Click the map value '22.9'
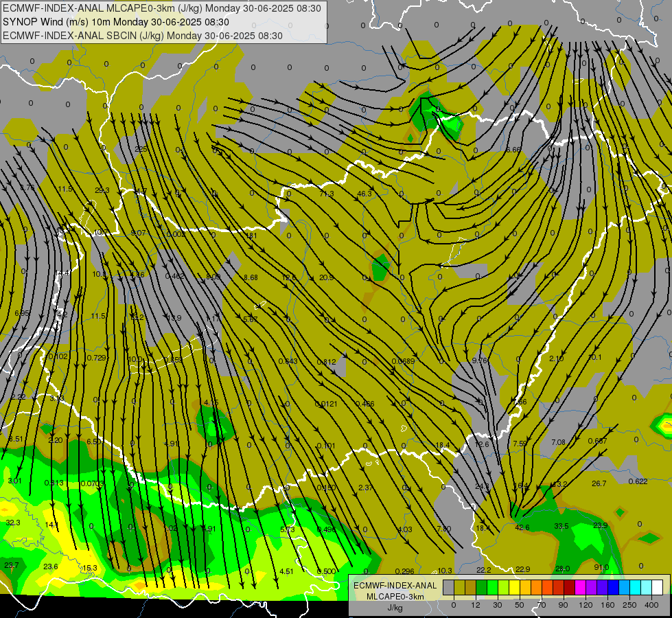 pyautogui.click(x=522, y=569)
